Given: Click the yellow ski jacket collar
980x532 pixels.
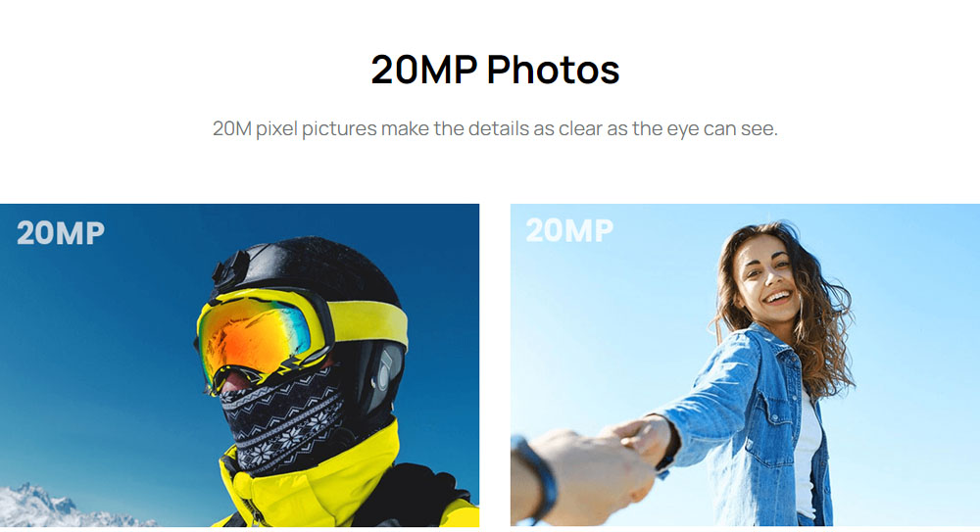Looking at the screenshot, I should pos(313,480).
